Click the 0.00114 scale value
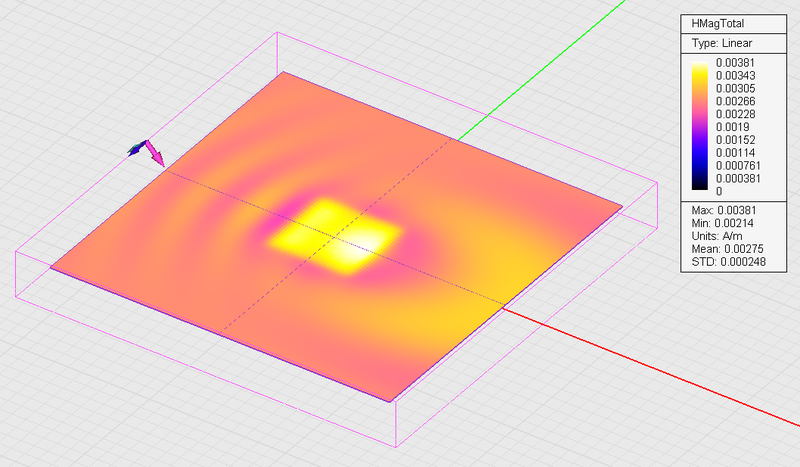800x467 pixels. pyautogui.click(x=735, y=153)
